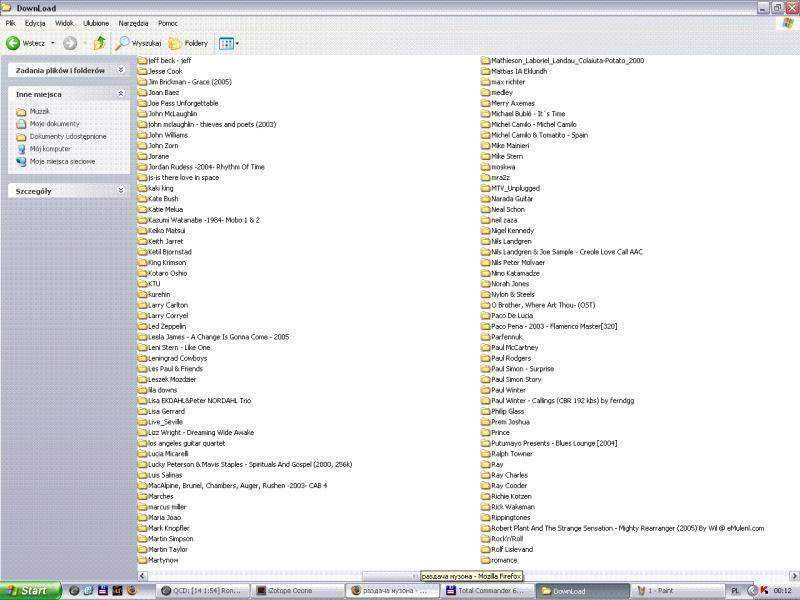Viewport: 800px width, 600px height.
Task: Click the green Forward arrow icon
Action: 69,43
